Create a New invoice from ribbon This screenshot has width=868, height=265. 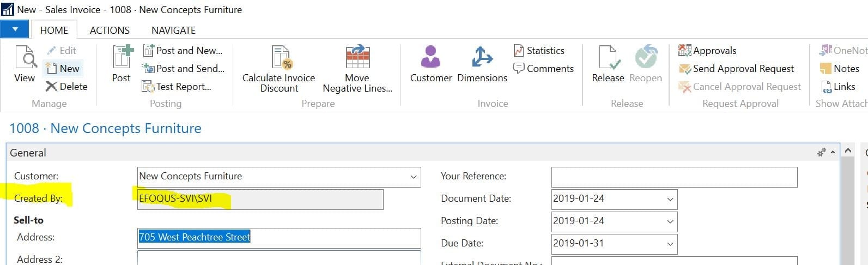pyautogui.click(x=63, y=68)
